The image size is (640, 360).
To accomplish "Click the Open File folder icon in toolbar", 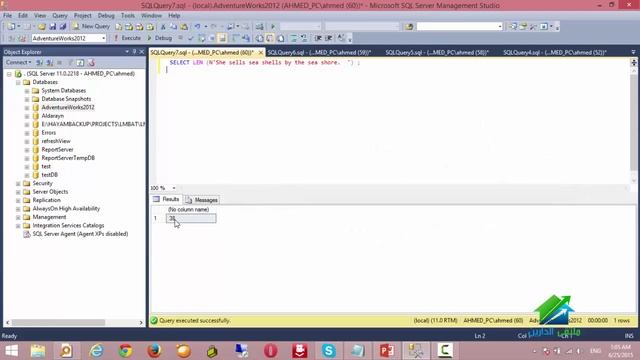I will (42, 27).
